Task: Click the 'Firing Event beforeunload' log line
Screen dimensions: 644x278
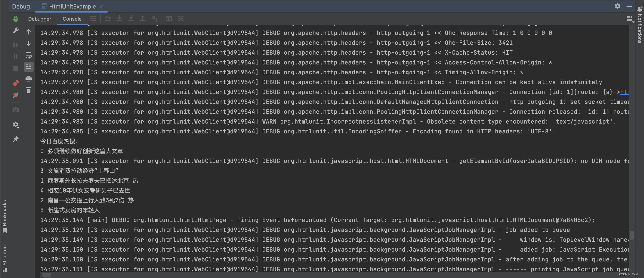Action: pyautogui.click(x=318, y=220)
